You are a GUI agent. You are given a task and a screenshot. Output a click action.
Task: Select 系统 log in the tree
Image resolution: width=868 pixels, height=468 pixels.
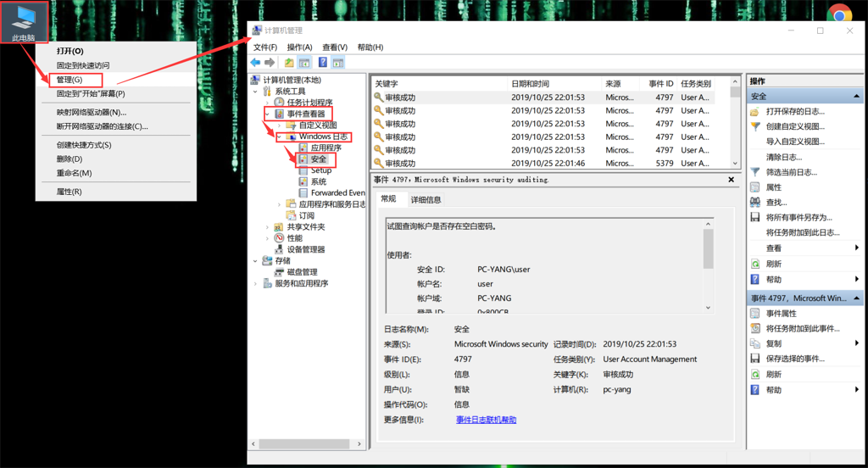point(318,181)
